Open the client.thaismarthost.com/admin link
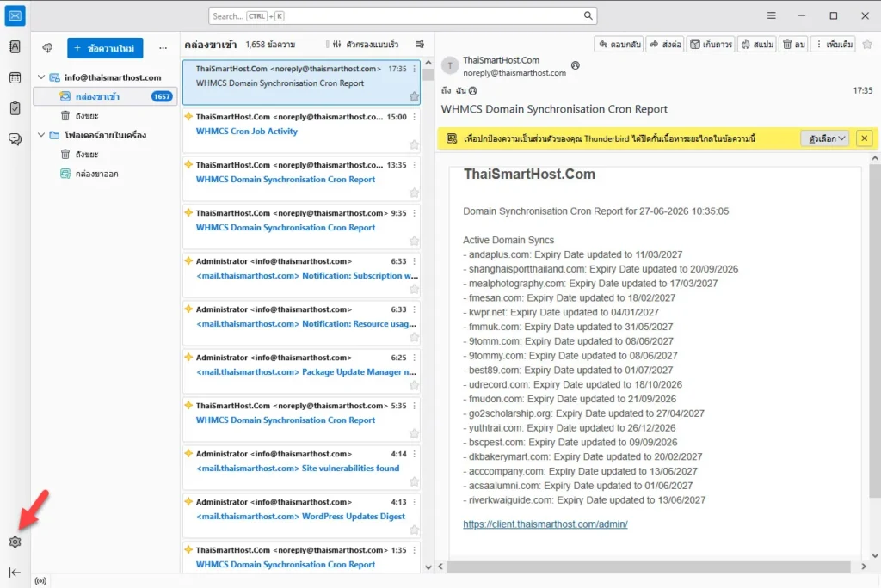Image resolution: width=881 pixels, height=588 pixels. tap(545, 524)
